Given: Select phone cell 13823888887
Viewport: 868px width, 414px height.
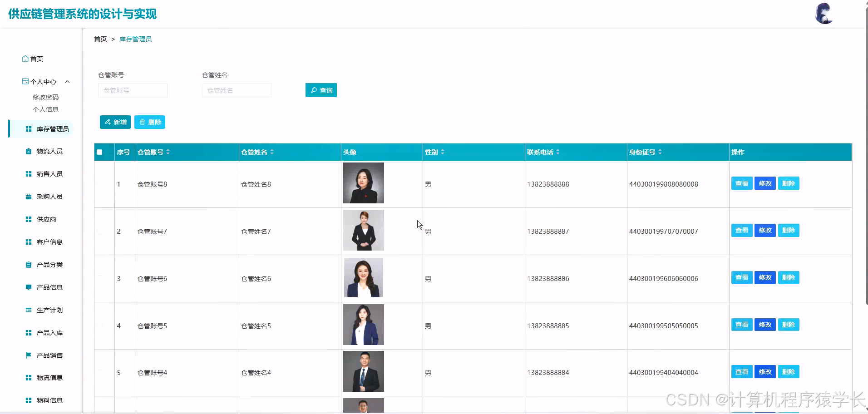Looking at the screenshot, I should [548, 232].
